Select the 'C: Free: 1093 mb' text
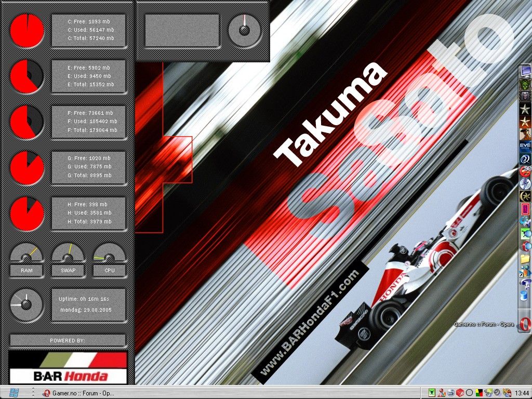This screenshot has height=399, width=532. tap(89, 21)
